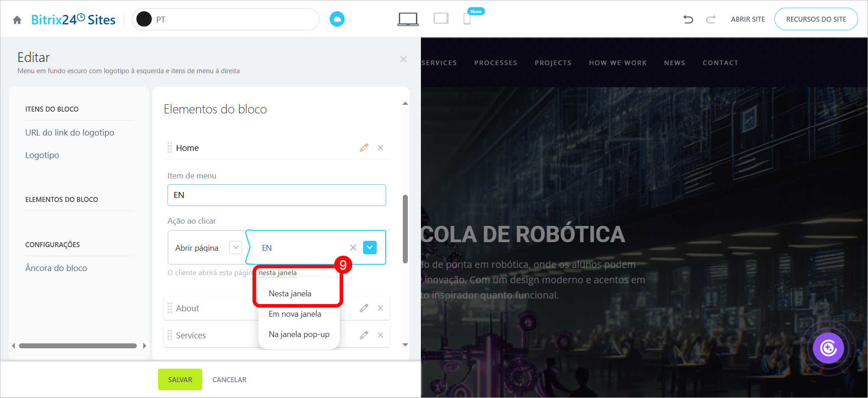Image resolution: width=868 pixels, height=398 pixels.
Task: Switch to mobile phone preview
Action: [x=467, y=19]
